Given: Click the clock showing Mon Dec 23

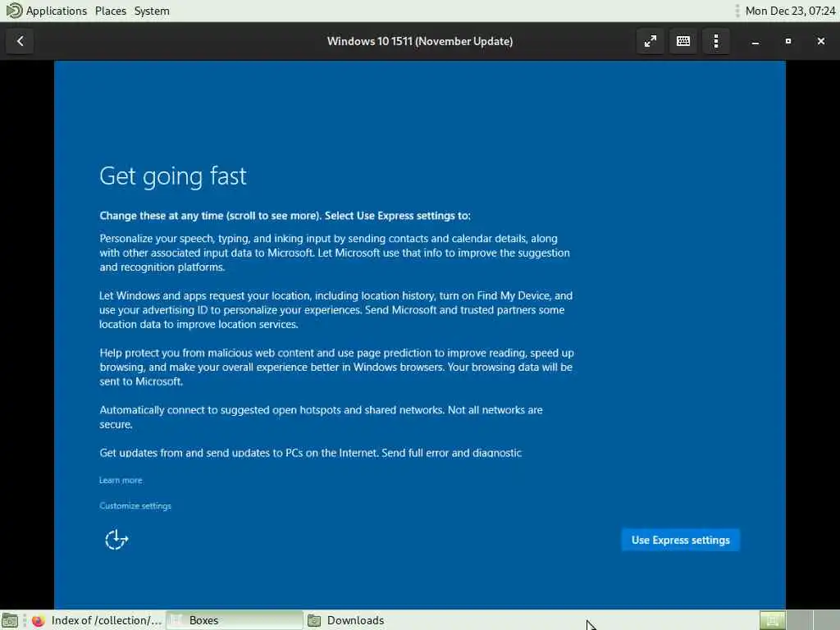Looking at the screenshot, I should pyautogui.click(x=790, y=11).
